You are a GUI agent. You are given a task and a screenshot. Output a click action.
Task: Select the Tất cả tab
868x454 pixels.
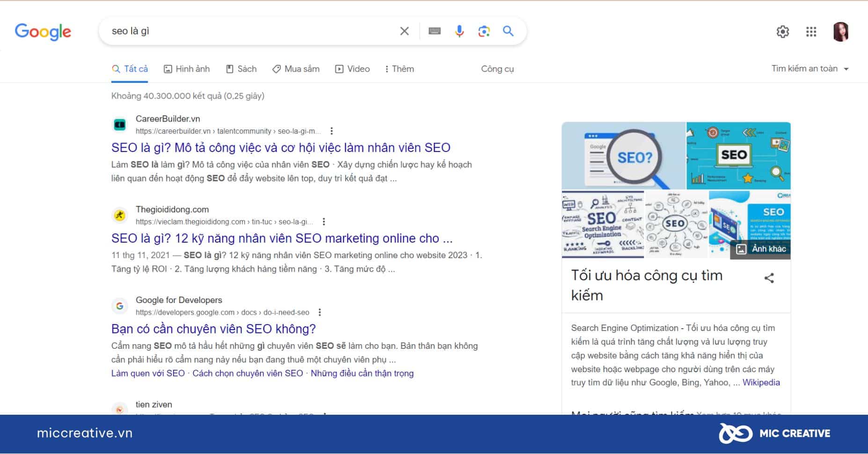[x=130, y=69]
